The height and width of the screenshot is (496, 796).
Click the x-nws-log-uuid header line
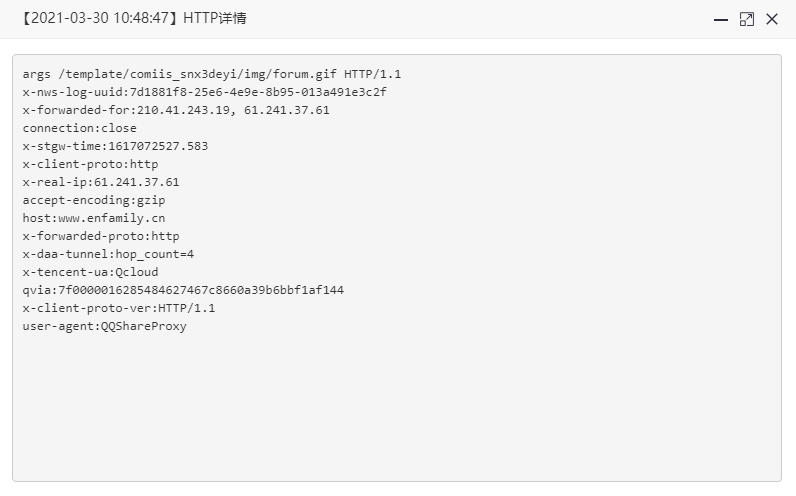pos(205,92)
